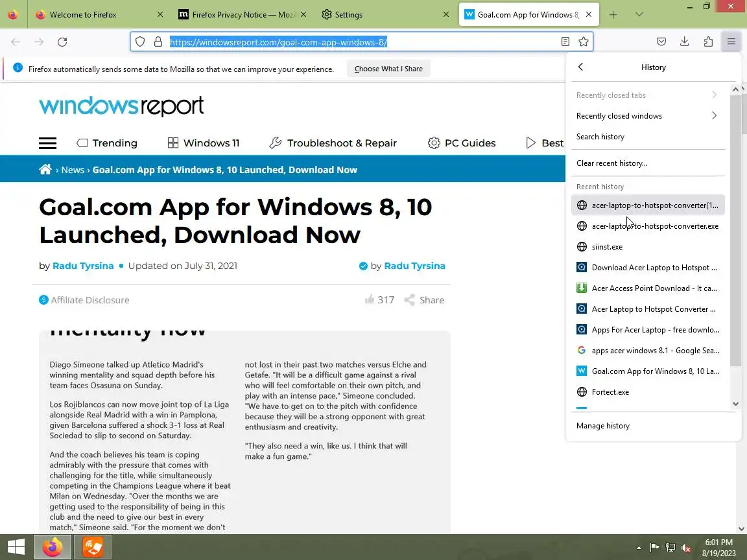The height and width of the screenshot is (560, 747).
Task: Toggle reader view in address bar
Action: click(x=565, y=42)
